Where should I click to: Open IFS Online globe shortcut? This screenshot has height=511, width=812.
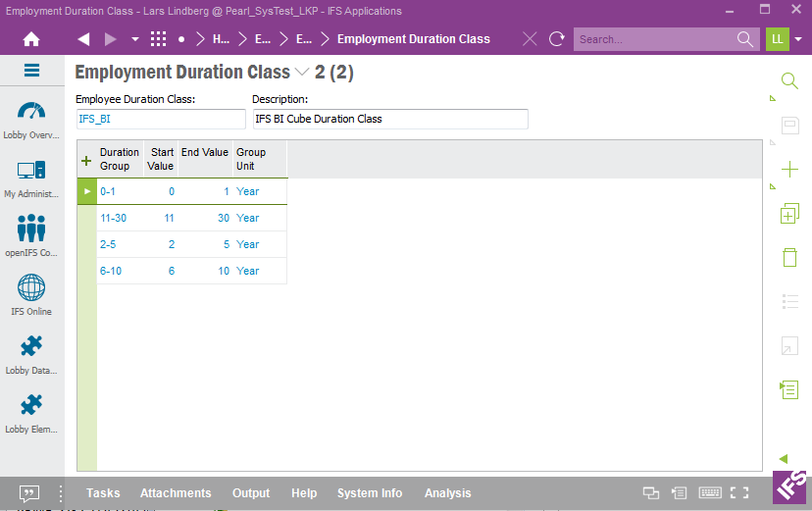coord(31,294)
